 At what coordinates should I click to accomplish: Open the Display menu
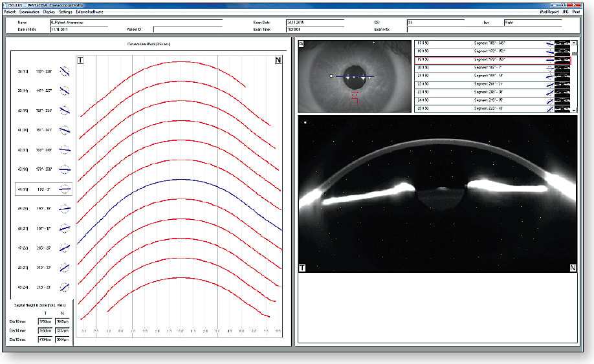click(x=49, y=12)
